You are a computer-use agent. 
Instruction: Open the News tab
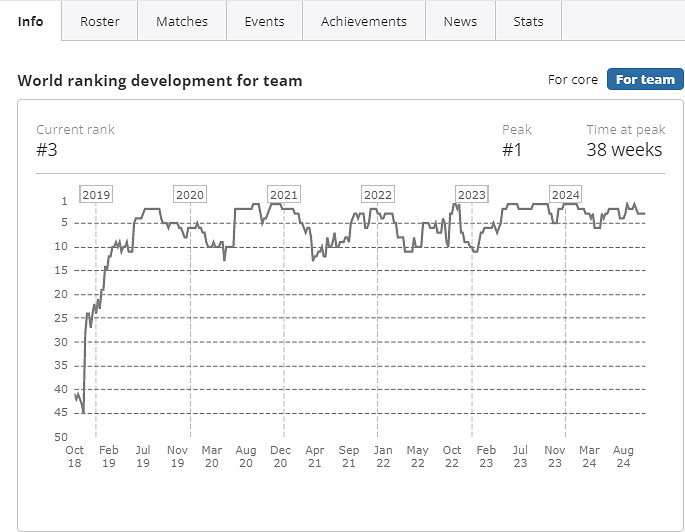click(460, 21)
